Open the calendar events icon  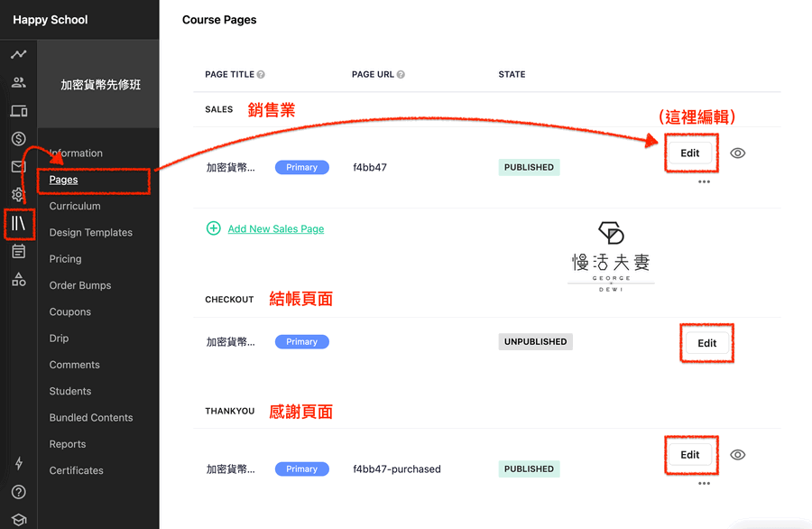coord(18,252)
